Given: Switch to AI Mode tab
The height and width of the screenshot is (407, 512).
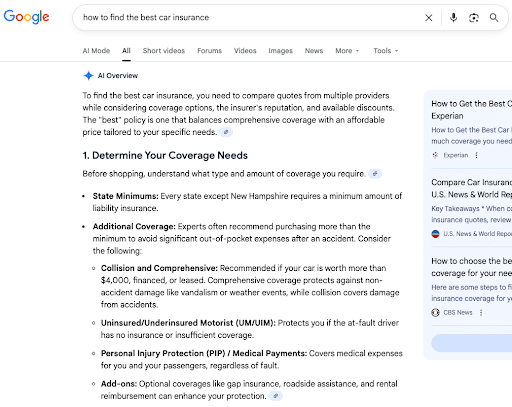Looking at the screenshot, I should coord(96,51).
